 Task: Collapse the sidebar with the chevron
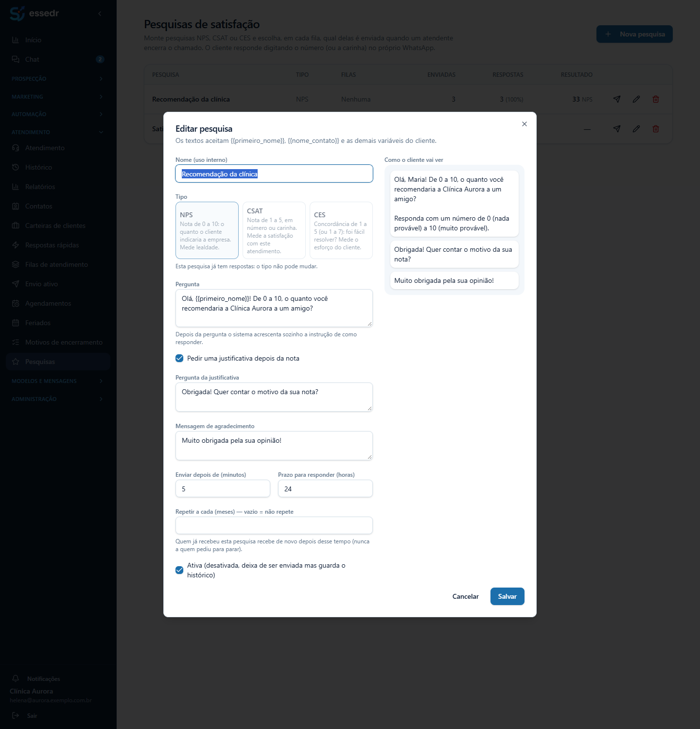[x=100, y=14]
